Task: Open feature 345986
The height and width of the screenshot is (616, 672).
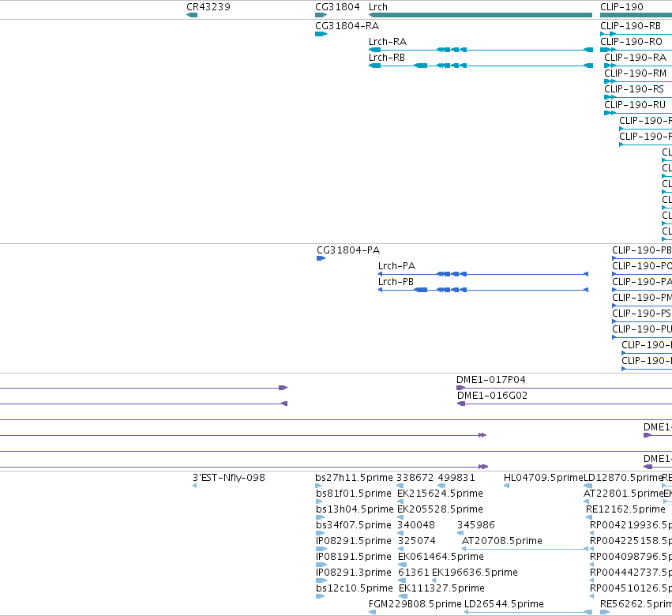Action: point(475,525)
